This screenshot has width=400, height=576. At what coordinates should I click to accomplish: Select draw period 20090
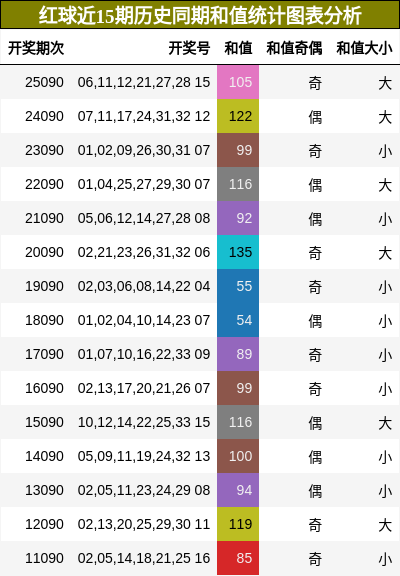[44, 252]
